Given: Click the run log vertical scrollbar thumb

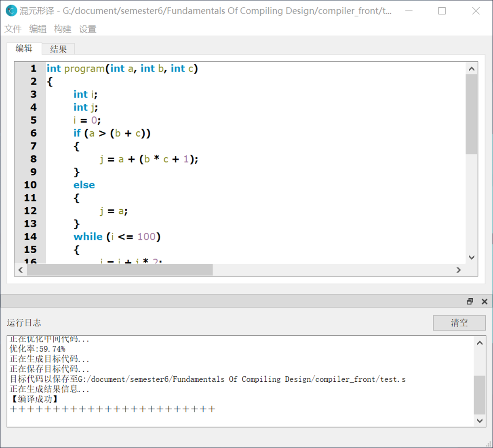Looking at the screenshot, I should [479, 394].
